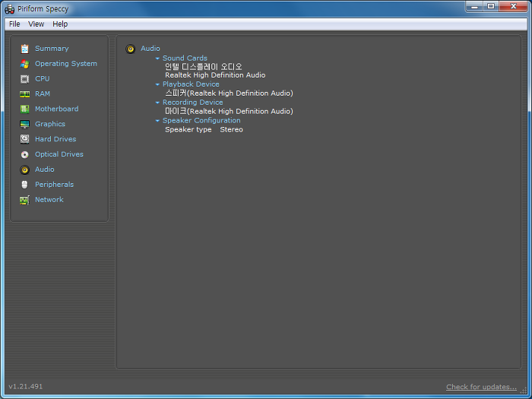The width and height of the screenshot is (532, 399).
Task: View Network section
Action: point(49,199)
